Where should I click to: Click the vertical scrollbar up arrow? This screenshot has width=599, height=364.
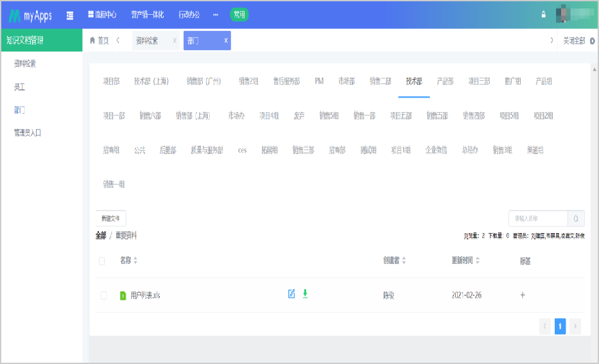click(595, 69)
